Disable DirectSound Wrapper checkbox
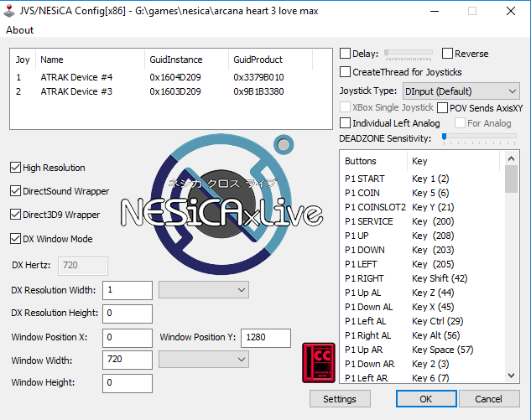 tap(16, 191)
